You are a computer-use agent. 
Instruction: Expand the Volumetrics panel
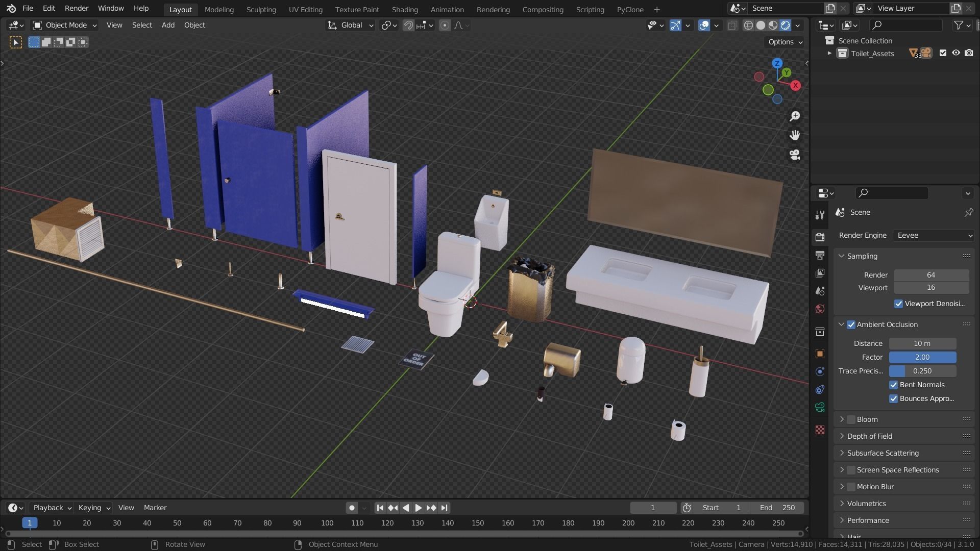(x=842, y=504)
